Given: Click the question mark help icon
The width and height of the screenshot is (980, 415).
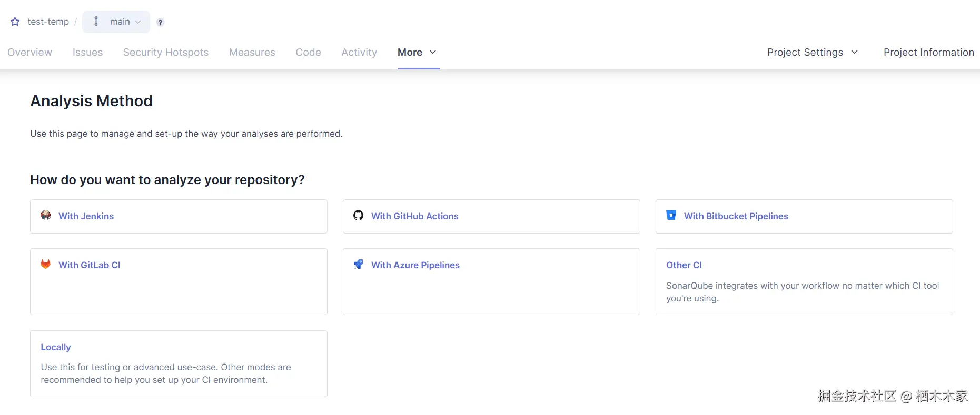Looking at the screenshot, I should pyautogui.click(x=160, y=22).
